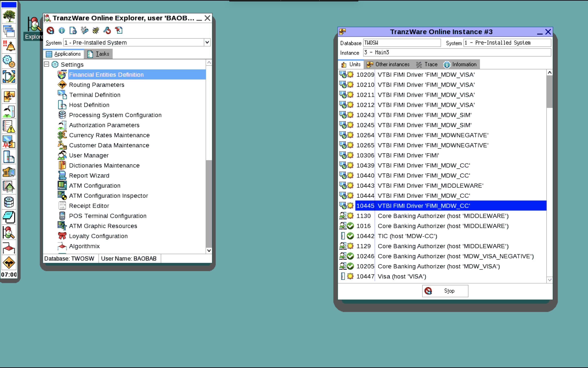Click the Loyalty Configuration red bow icon
The height and width of the screenshot is (368, 588).
(62, 236)
